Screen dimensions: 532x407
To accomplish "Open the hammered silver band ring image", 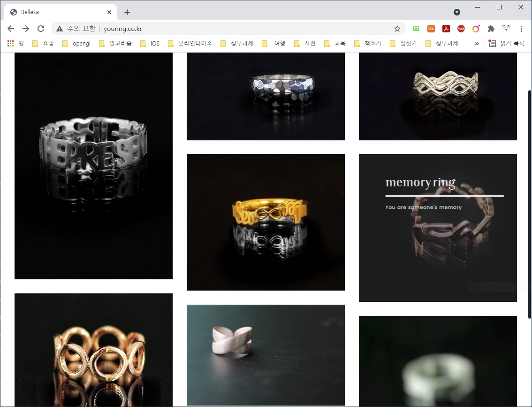I will point(266,96).
